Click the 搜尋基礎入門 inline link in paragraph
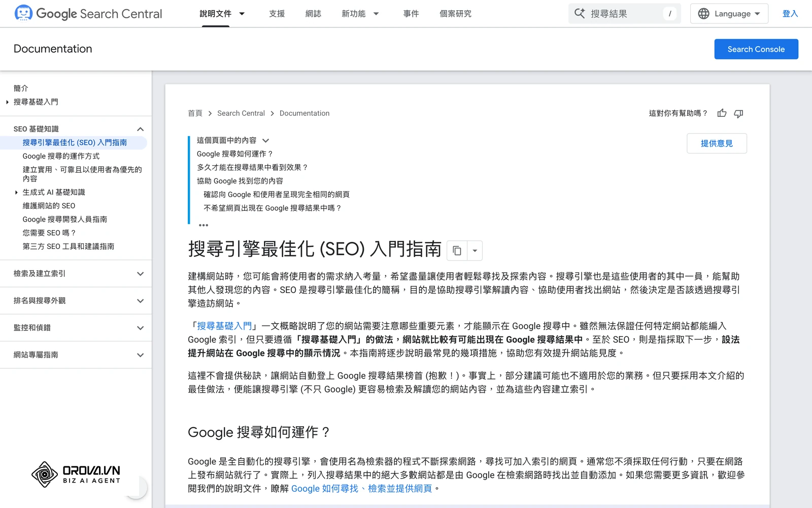 (x=224, y=326)
